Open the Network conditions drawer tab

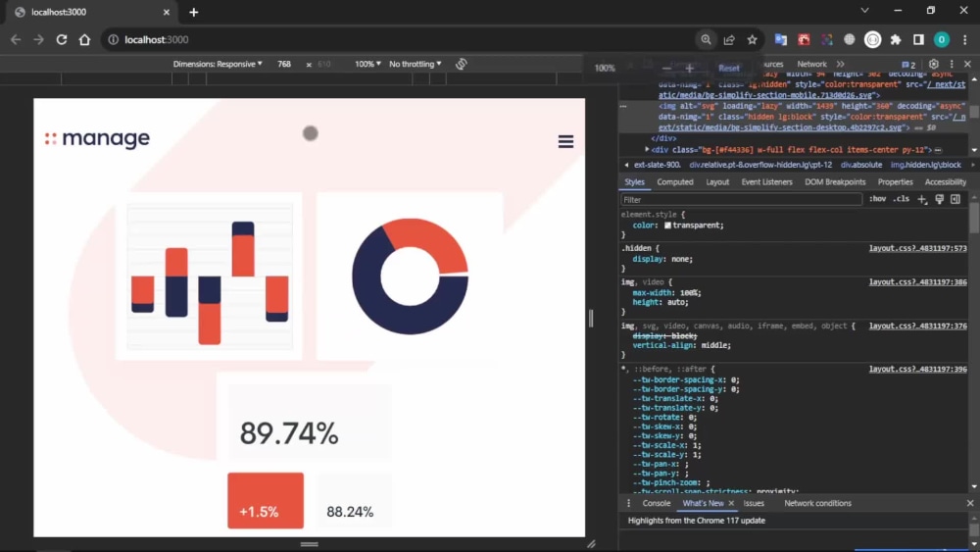point(817,503)
